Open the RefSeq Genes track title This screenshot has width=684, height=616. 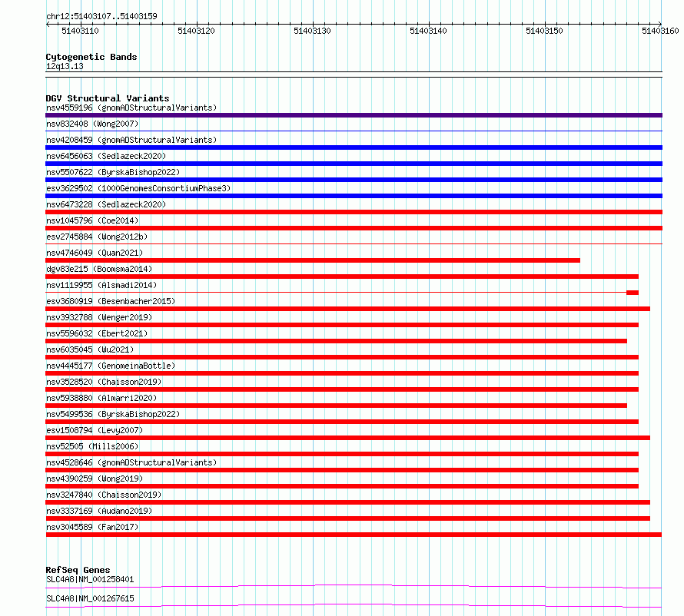78,570
